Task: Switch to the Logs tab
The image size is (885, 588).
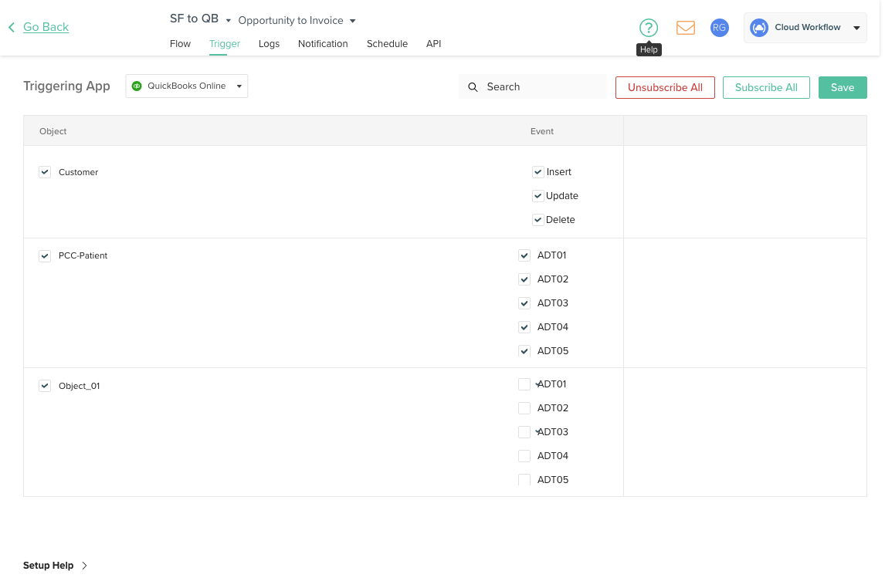Action: coord(269,44)
